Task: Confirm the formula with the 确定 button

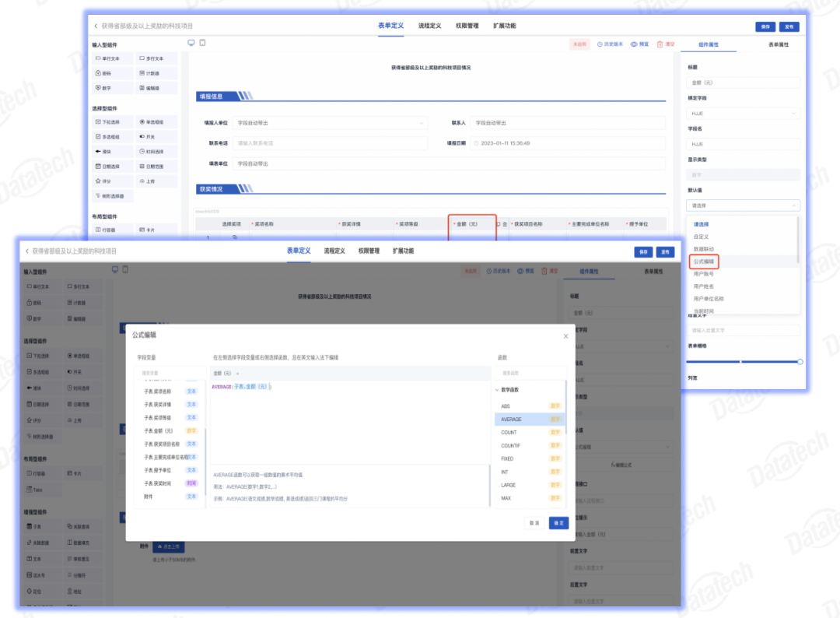Action: pos(558,522)
